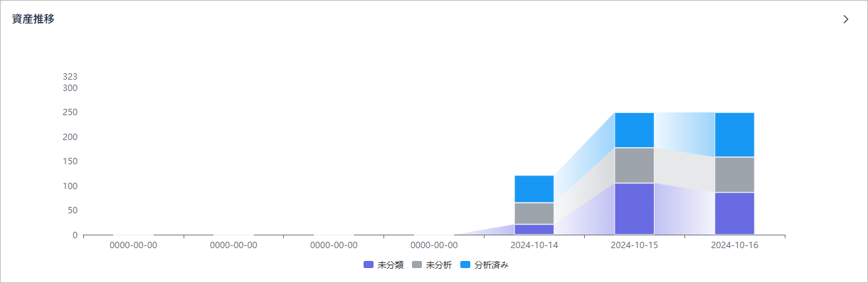Toggle the 分析済み legend series
This screenshot has width=868, height=283.
click(x=484, y=265)
